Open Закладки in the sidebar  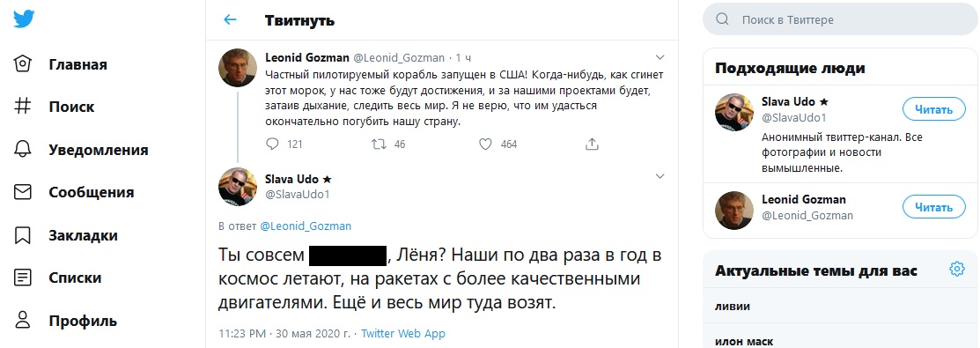click(x=66, y=235)
